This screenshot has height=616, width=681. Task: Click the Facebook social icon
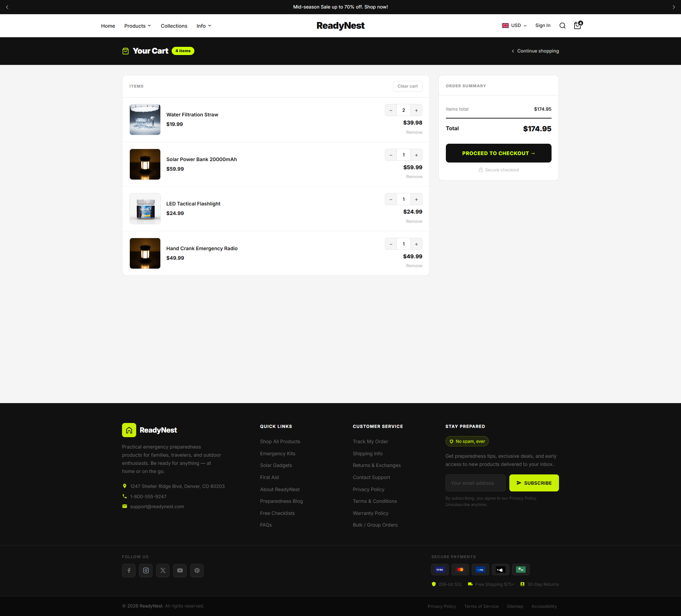point(129,571)
